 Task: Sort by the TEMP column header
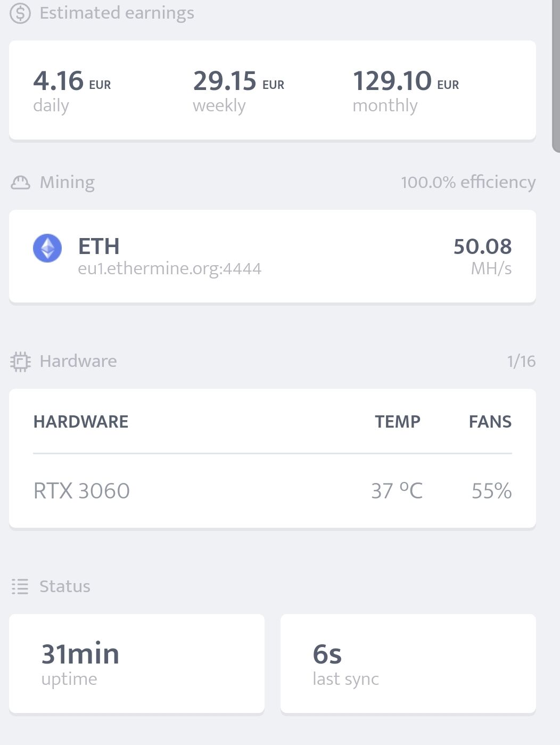(x=397, y=422)
